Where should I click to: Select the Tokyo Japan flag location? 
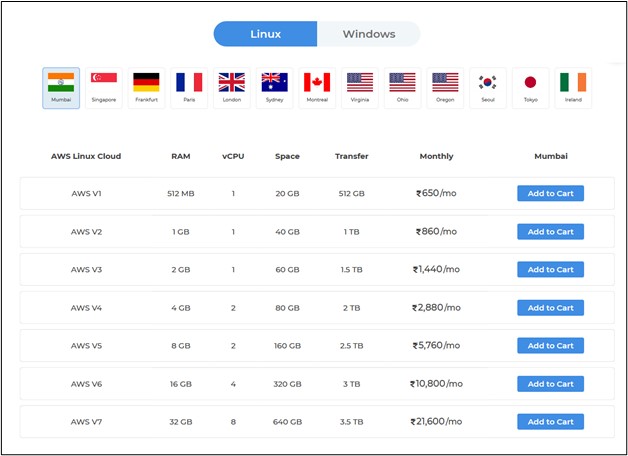(x=530, y=88)
